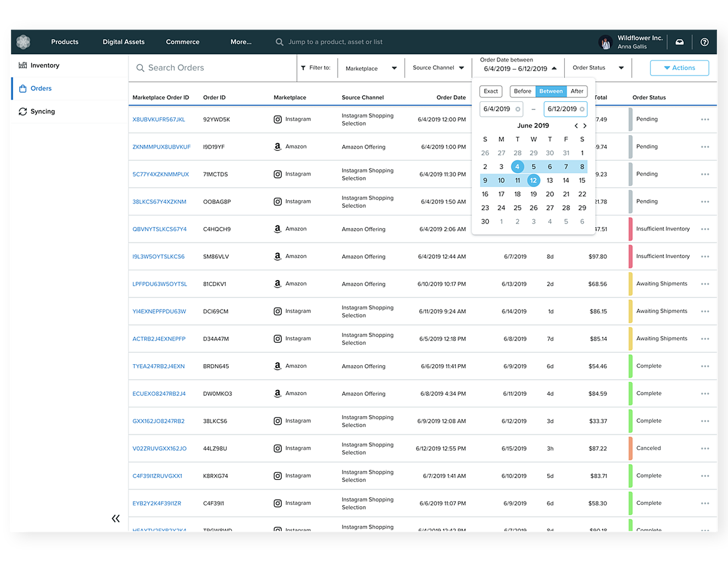Open the Marketplace filter dropdown
Screen dimensions: 728x577
click(371, 68)
